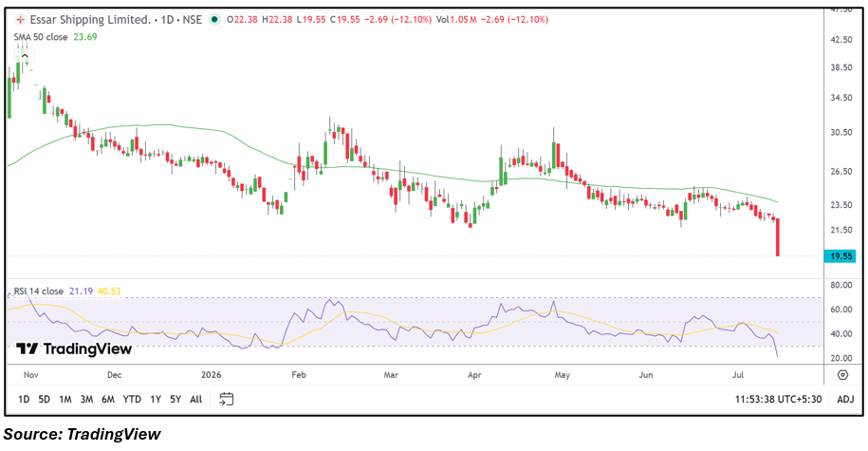The width and height of the screenshot is (868, 451).
Task: Click the Apr label on time axis
Action: click(474, 375)
